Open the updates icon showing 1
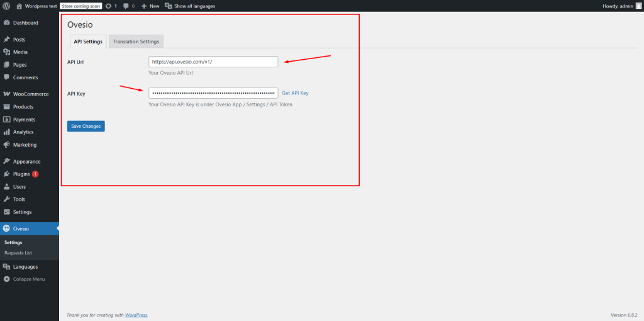The image size is (644, 321). [x=108, y=6]
